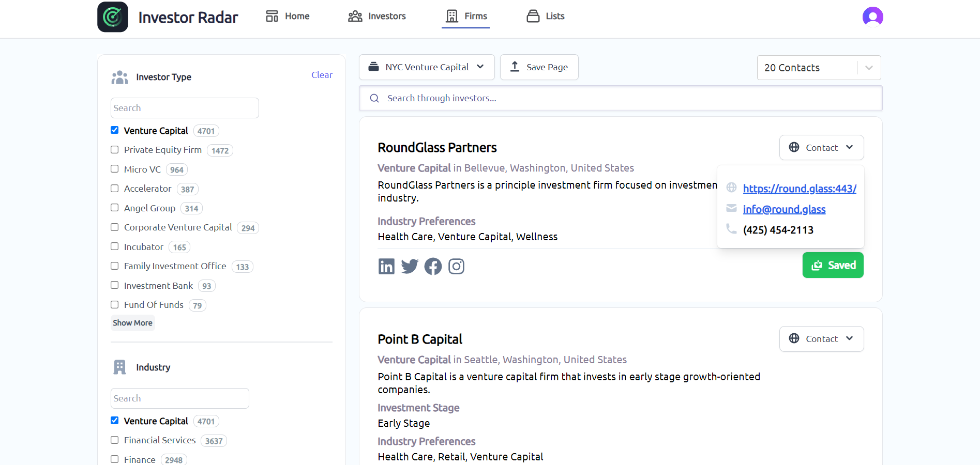Tick the Investment Bank checkbox

pos(115,285)
